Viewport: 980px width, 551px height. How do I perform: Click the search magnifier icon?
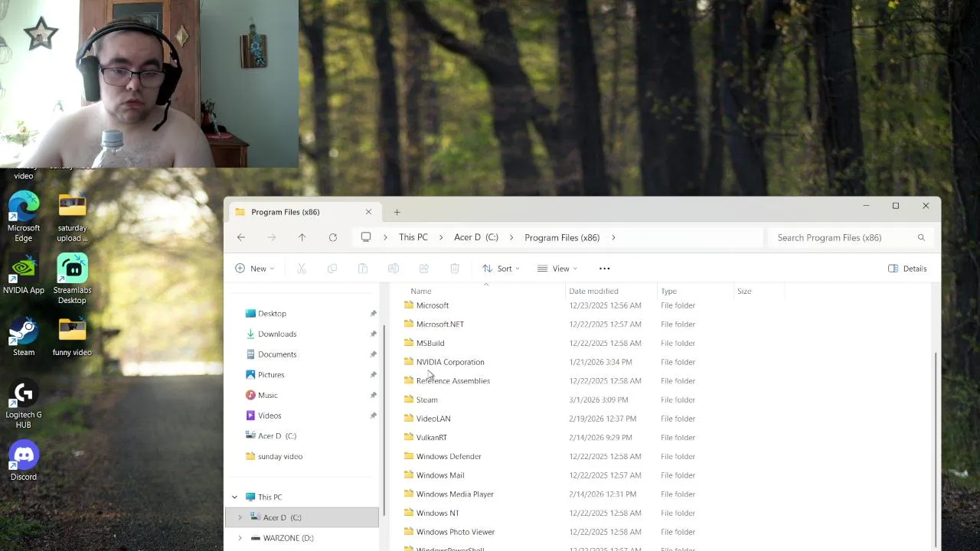pyautogui.click(x=921, y=237)
